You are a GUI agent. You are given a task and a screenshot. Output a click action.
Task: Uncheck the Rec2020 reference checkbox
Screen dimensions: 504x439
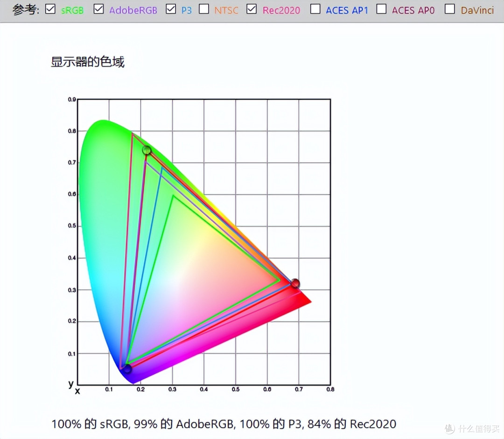click(x=252, y=9)
